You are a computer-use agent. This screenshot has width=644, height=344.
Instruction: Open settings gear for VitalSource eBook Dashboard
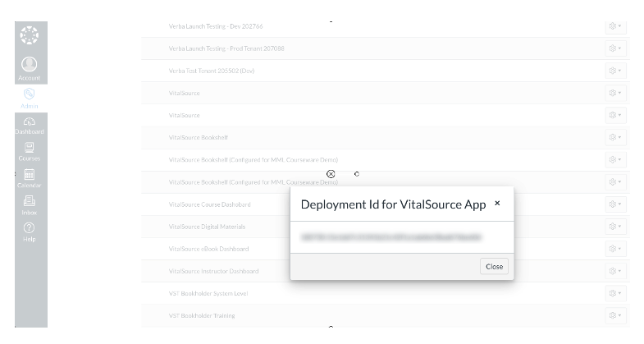(615, 248)
